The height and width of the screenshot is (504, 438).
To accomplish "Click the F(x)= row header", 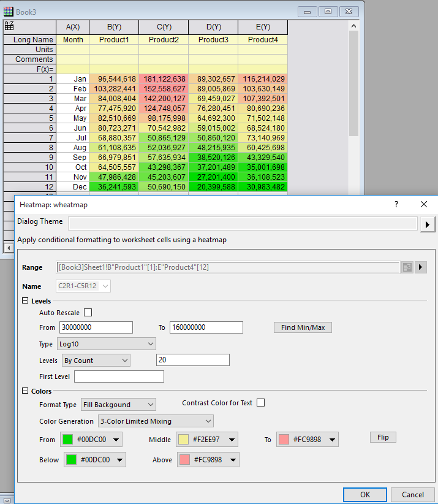I will coord(29,69).
